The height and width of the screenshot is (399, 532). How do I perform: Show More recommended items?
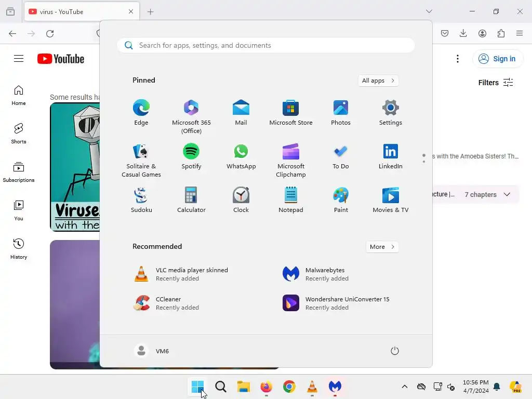click(x=382, y=247)
